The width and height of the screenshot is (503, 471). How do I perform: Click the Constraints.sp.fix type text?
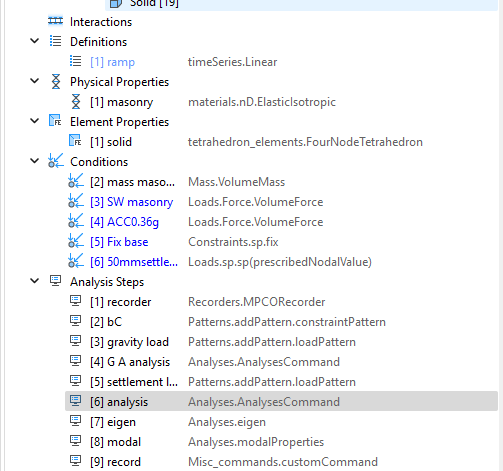click(x=233, y=242)
